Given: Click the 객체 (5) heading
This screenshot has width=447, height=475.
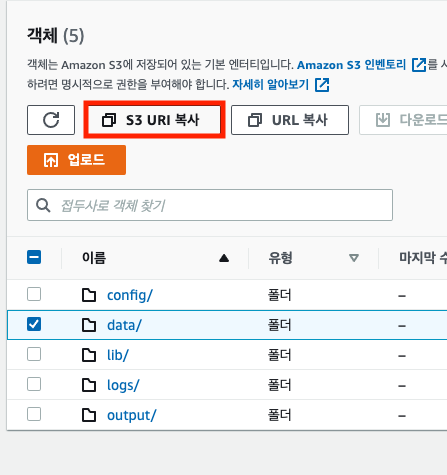Looking at the screenshot, I should 56,36.
